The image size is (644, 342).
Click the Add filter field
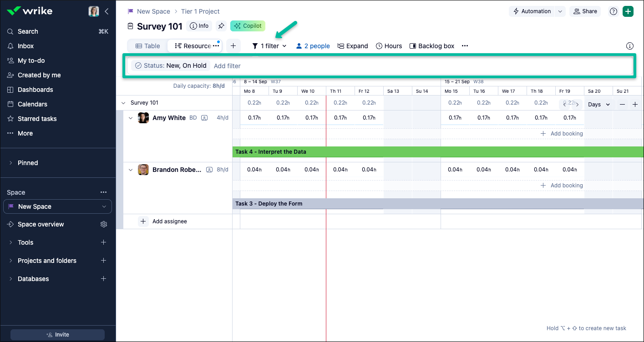click(x=227, y=66)
